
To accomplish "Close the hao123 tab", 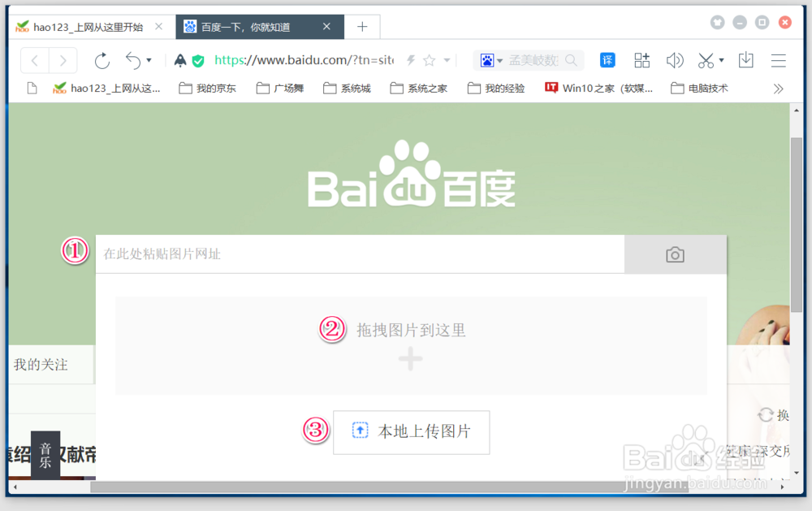I will [x=159, y=27].
